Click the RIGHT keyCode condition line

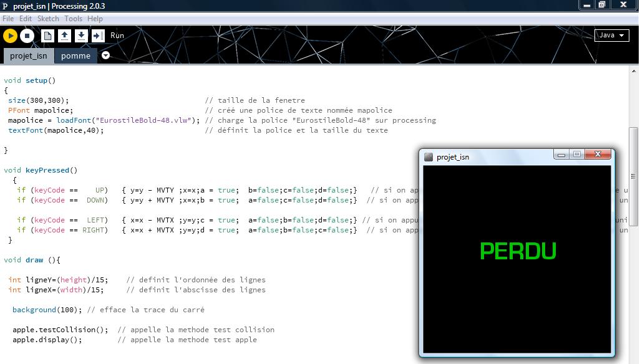coord(187,230)
